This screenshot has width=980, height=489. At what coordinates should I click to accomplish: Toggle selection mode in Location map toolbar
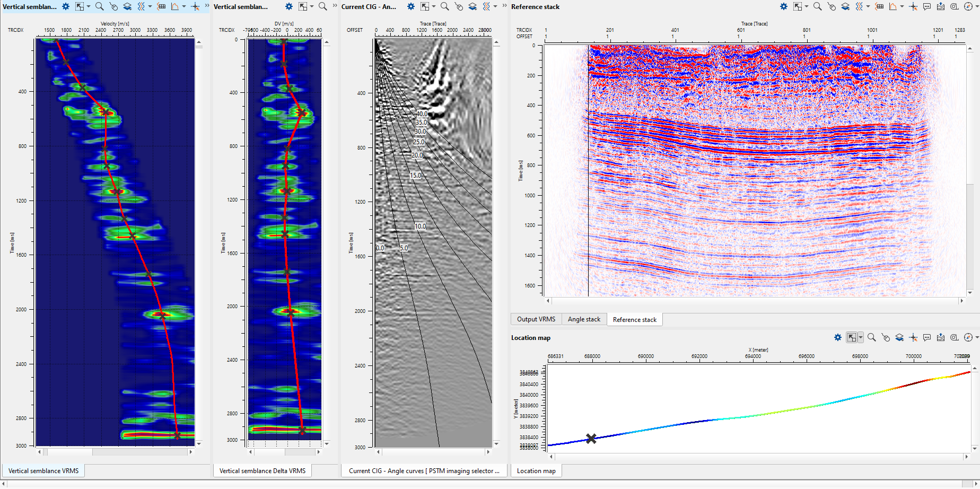click(851, 338)
